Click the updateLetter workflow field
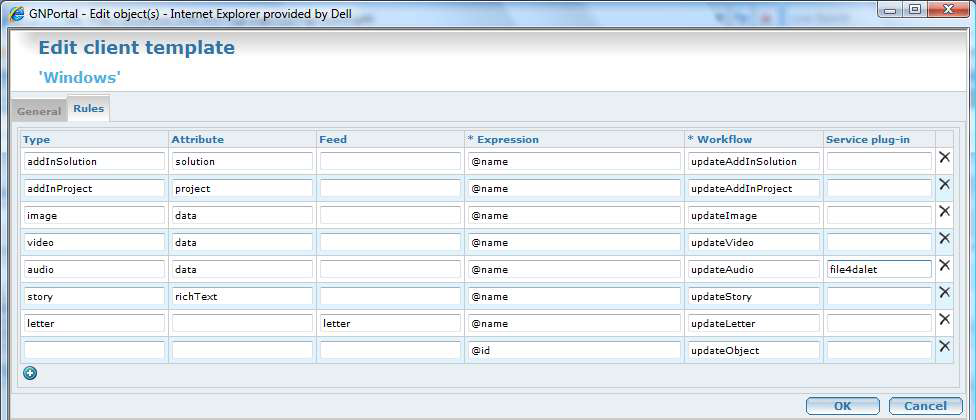The width and height of the screenshot is (976, 420). pyautogui.click(x=754, y=324)
